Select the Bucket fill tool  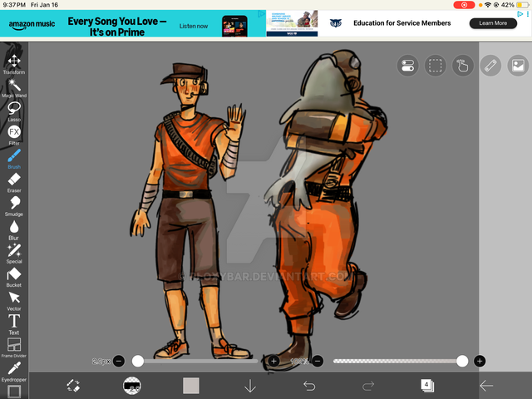[14, 275]
